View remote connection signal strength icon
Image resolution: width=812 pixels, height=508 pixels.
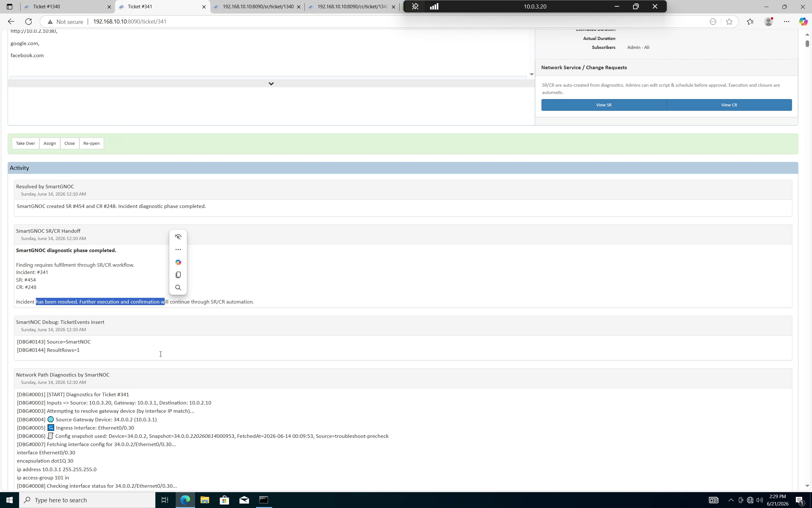pos(434,6)
